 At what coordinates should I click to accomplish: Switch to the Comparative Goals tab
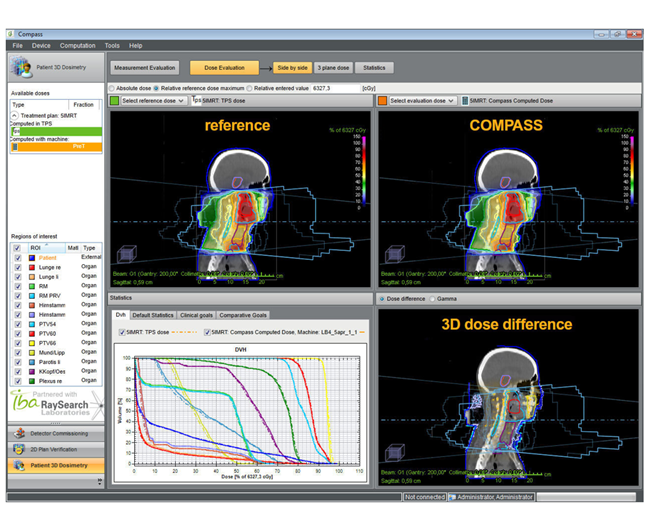pyautogui.click(x=243, y=315)
